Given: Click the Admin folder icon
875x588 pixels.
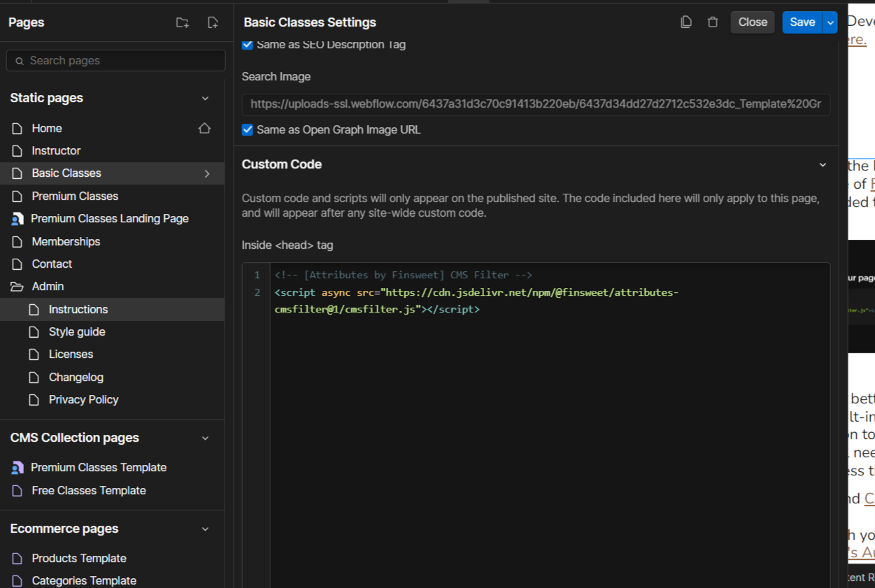Looking at the screenshot, I should point(17,287).
